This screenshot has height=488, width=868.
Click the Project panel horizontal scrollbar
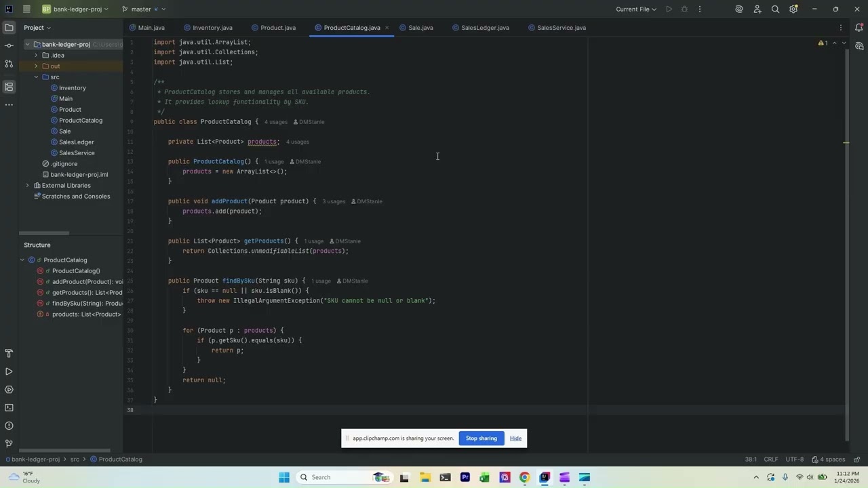pyautogui.click(x=44, y=233)
